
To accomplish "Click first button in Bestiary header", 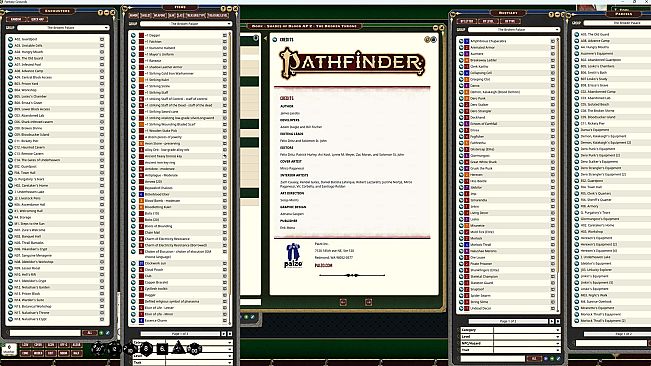I will pyautogui.click(x=467, y=21).
